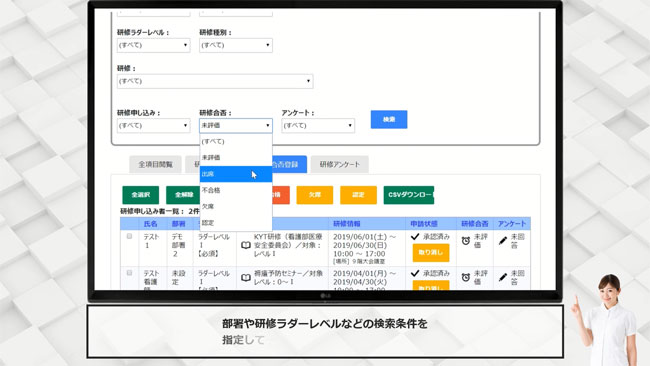The width and height of the screenshot is (650, 366).
Task: Open the アンケート filter dropdown
Action: [318, 126]
